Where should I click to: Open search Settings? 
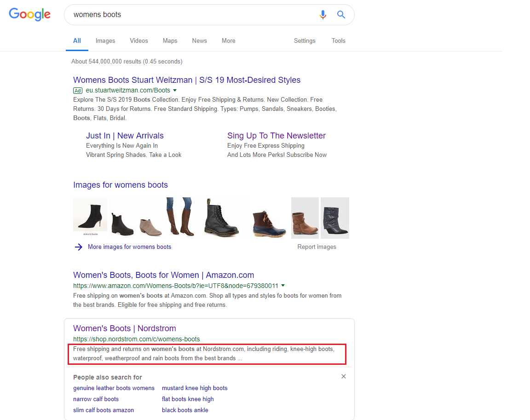tap(305, 40)
